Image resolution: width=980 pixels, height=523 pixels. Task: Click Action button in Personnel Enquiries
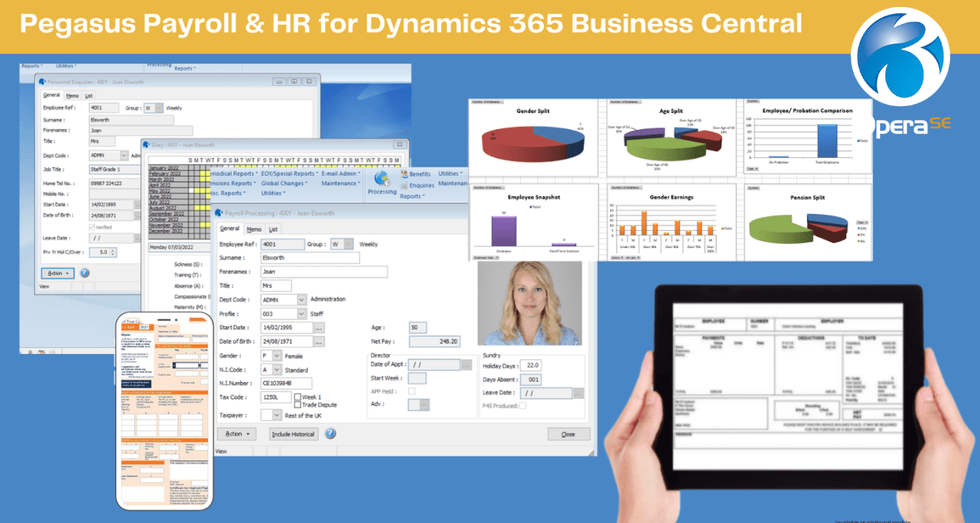point(58,273)
